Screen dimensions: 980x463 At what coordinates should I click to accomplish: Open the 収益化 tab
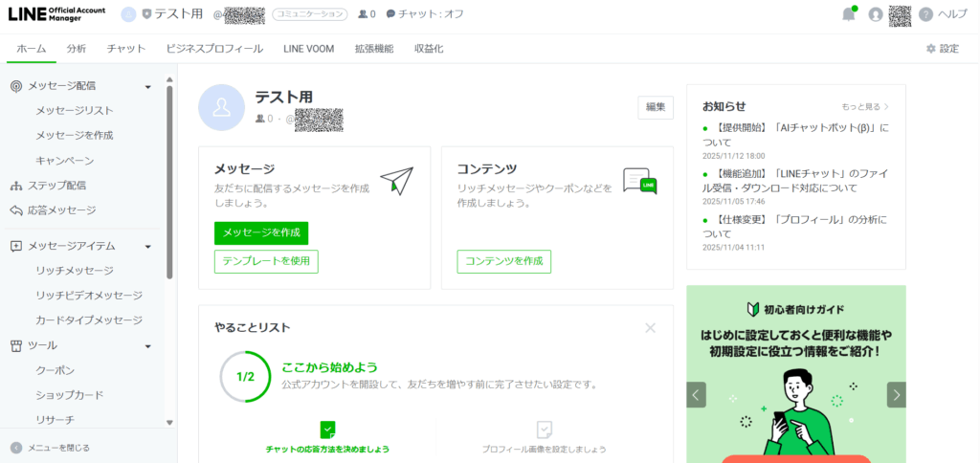[x=429, y=49]
